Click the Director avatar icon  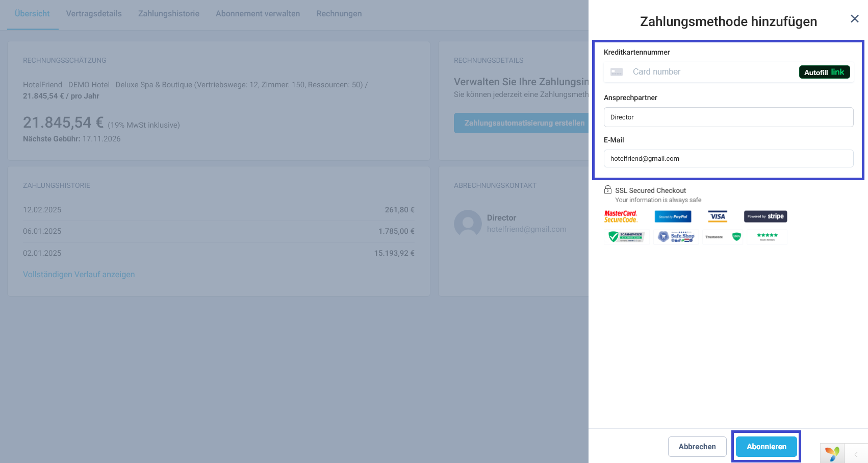pos(468,224)
